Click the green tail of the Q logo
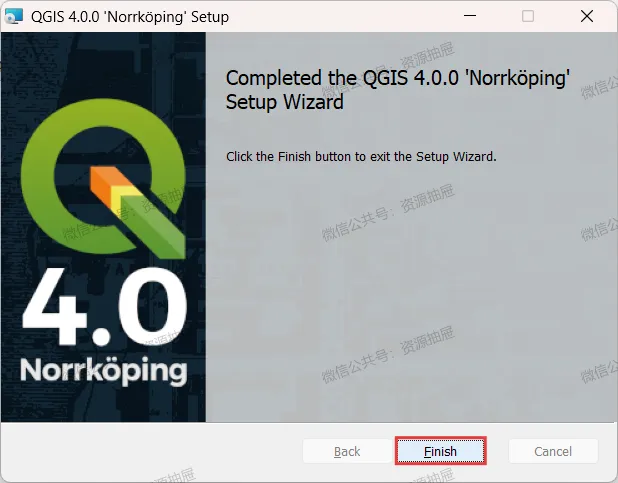 156,229
